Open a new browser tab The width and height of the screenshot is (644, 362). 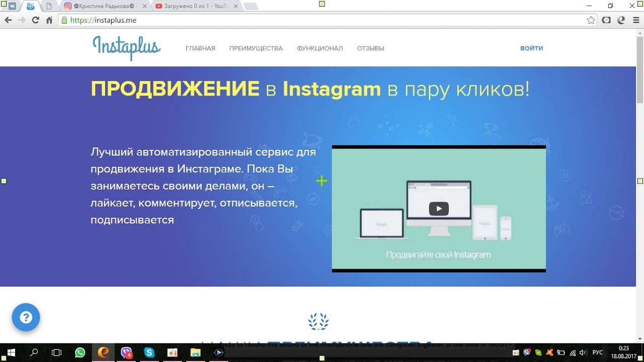251,7
